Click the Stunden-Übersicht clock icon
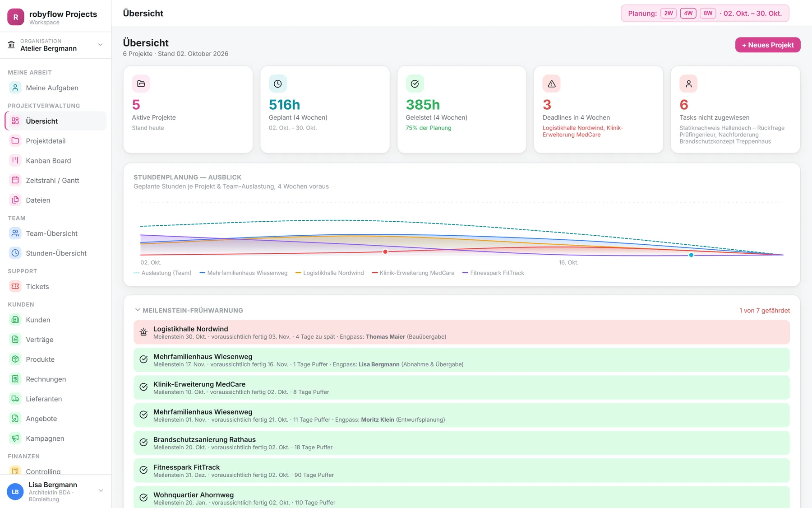812x508 pixels. 15,253
